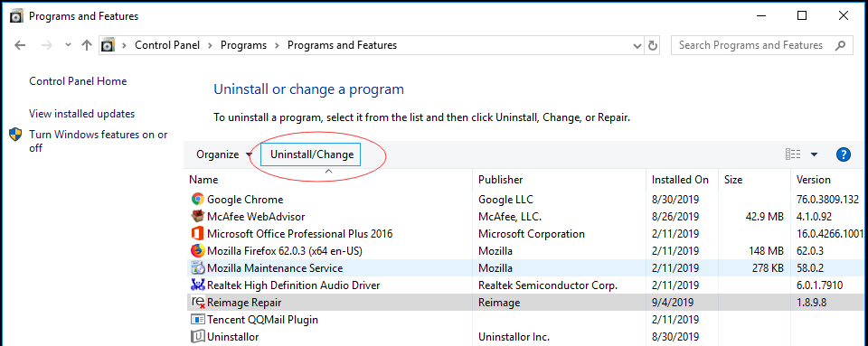
Task: Click the search magnifier icon
Action: (840, 45)
